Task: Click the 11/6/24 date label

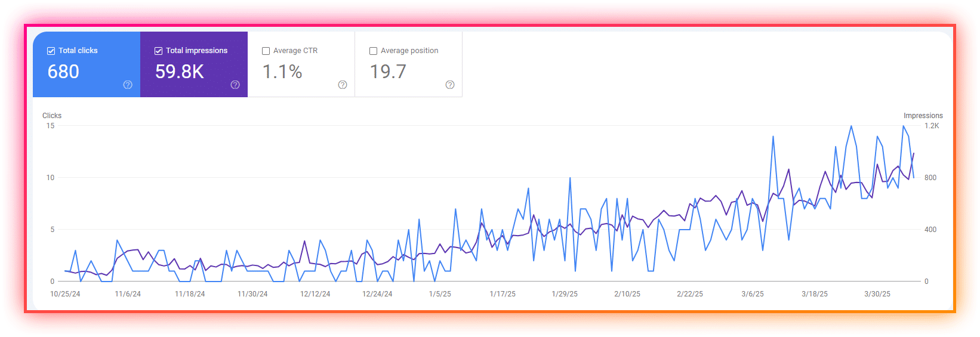Action: click(128, 294)
